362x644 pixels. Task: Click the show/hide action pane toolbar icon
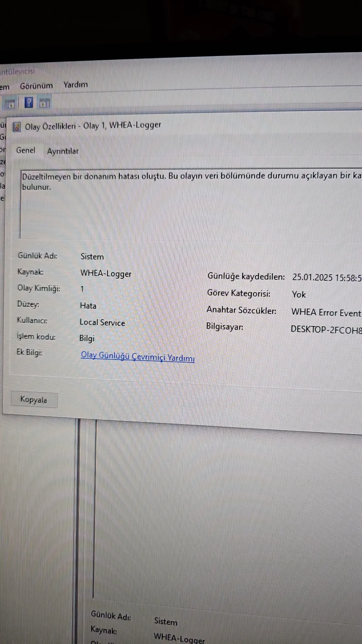45,104
